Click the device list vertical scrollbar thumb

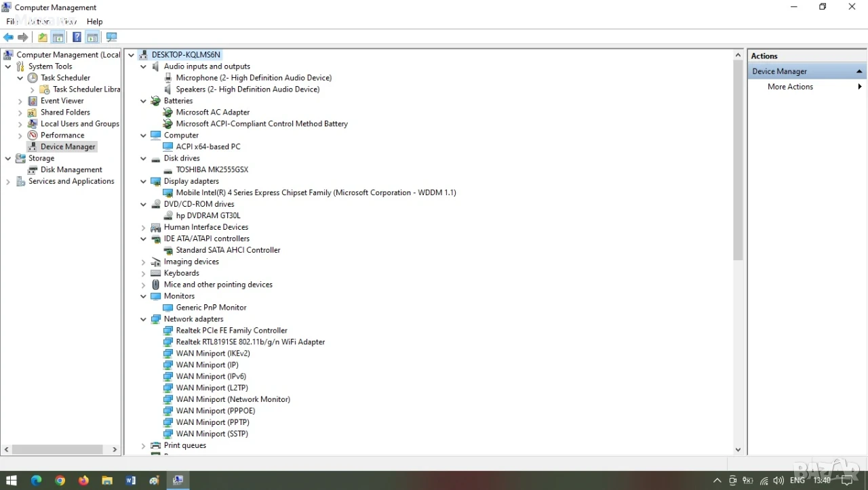pos(738,160)
